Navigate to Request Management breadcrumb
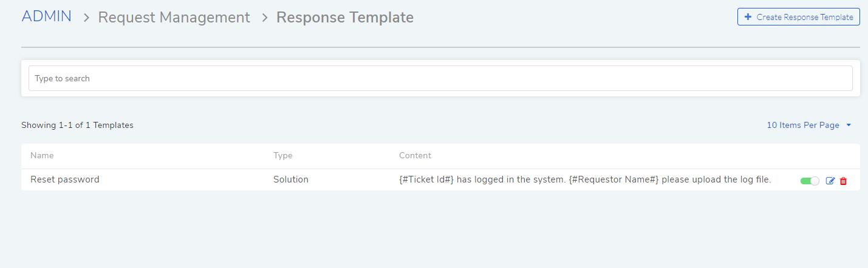Screen dimensions: 868x268 coord(174,18)
